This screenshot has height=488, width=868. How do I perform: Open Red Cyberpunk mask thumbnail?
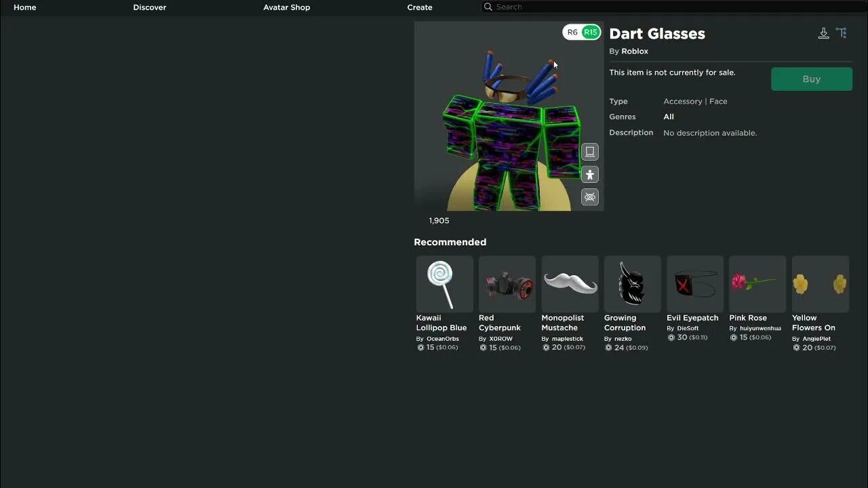(x=507, y=284)
